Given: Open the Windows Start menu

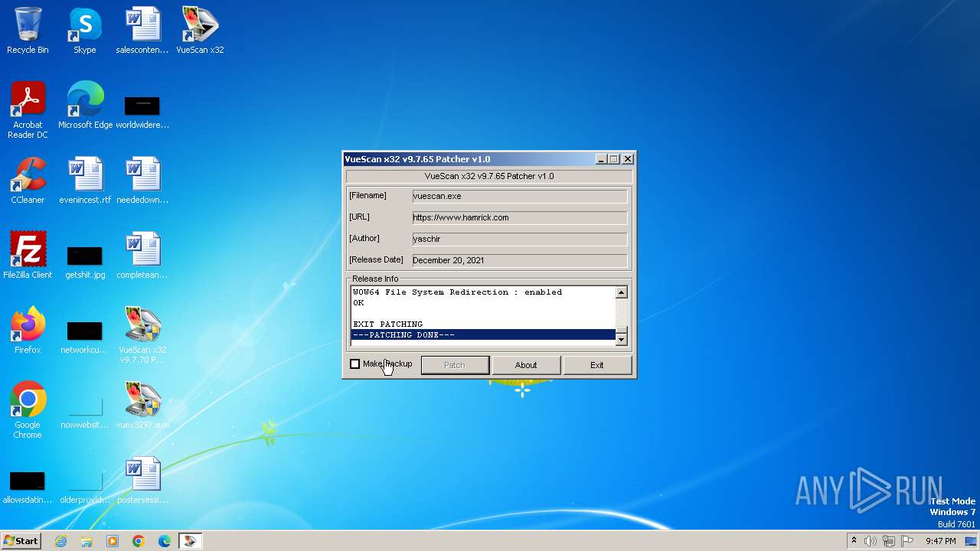Looking at the screenshot, I should click(21, 541).
